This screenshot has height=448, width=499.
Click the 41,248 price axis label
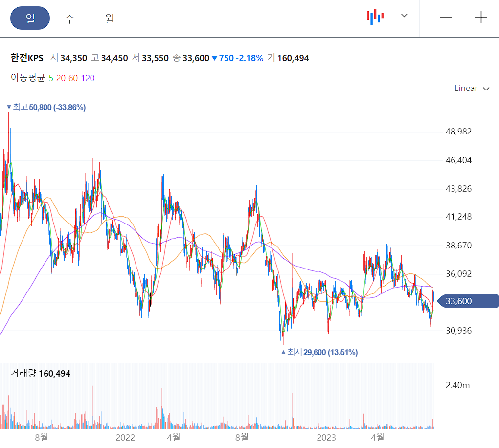458,217
